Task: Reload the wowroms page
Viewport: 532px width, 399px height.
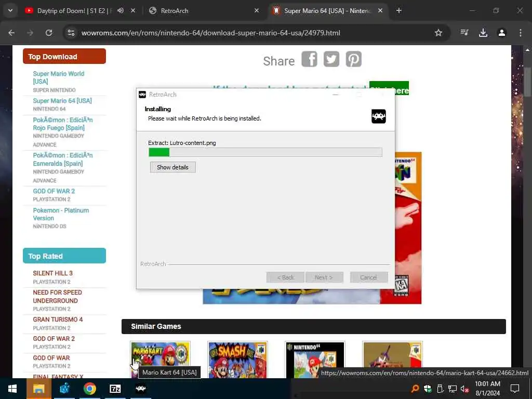Action: (49, 33)
